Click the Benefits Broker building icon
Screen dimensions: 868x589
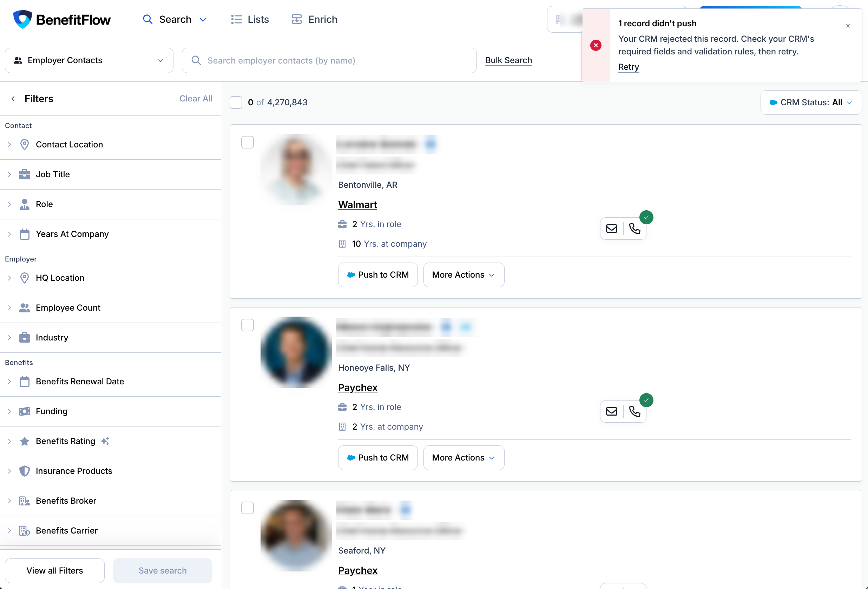[25, 501]
